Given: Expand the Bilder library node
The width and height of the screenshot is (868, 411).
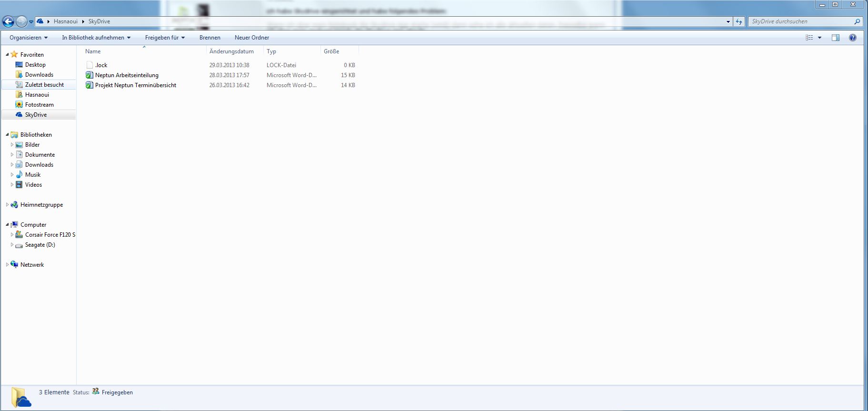Looking at the screenshot, I should click(x=12, y=145).
